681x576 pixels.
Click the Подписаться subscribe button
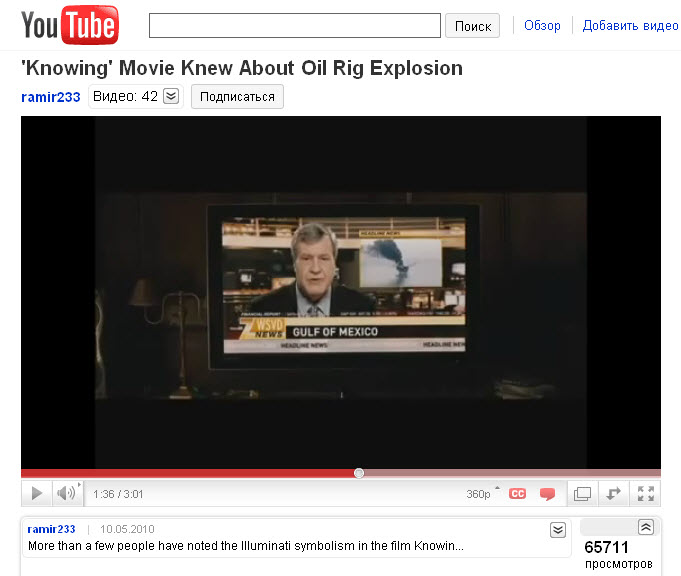237,96
